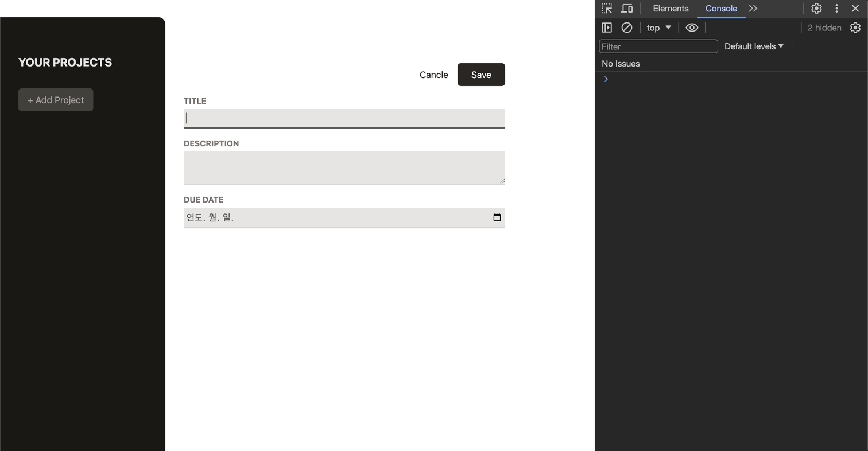Click the 2 hidden messages label
The height and width of the screenshot is (451, 868).
pyautogui.click(x=824, y=28)
